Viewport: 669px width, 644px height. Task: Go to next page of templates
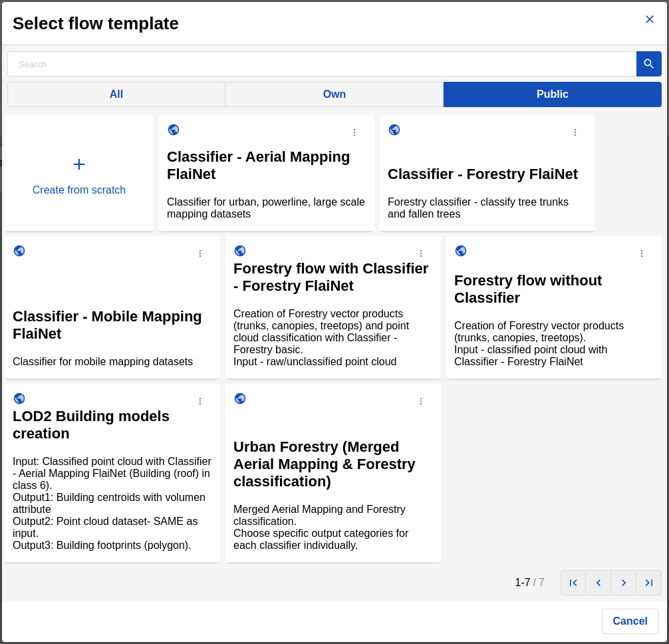(x=623, y=583)
